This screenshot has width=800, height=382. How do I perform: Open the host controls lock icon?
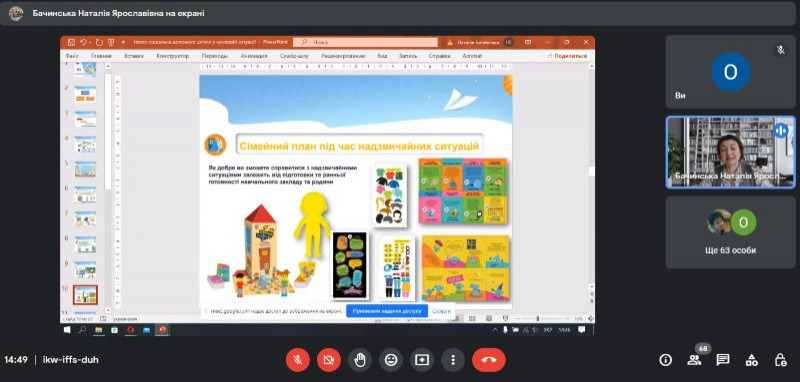pyautogui.click(x=781, y=360)
